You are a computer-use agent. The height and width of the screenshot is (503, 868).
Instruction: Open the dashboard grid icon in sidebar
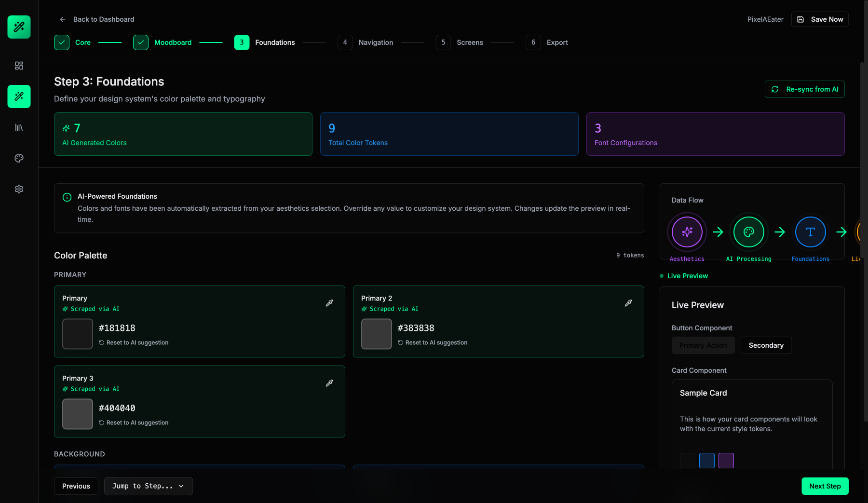(x=19, y=66)
